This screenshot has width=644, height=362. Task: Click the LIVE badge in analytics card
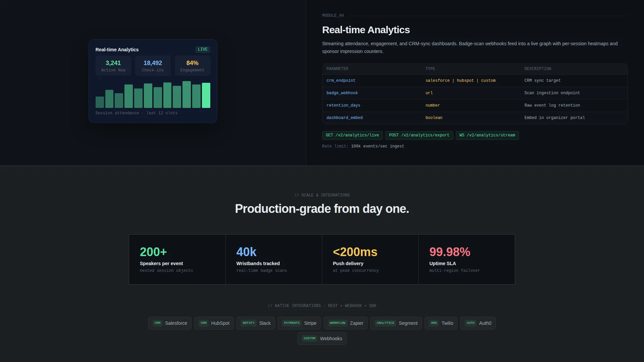coord(203,49)
